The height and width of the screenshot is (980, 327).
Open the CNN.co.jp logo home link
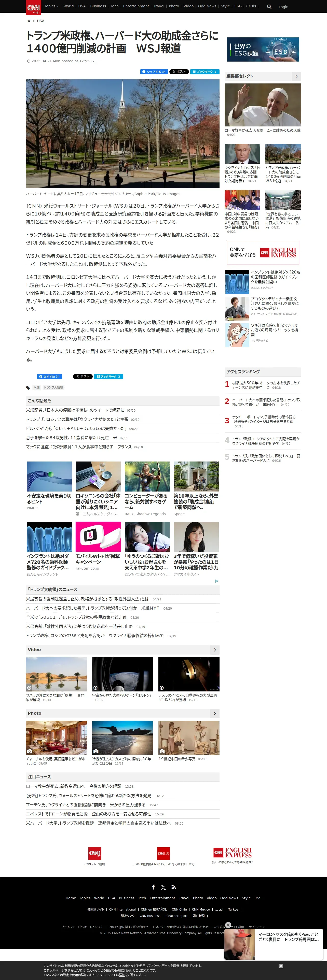click(x=34, y=7)
